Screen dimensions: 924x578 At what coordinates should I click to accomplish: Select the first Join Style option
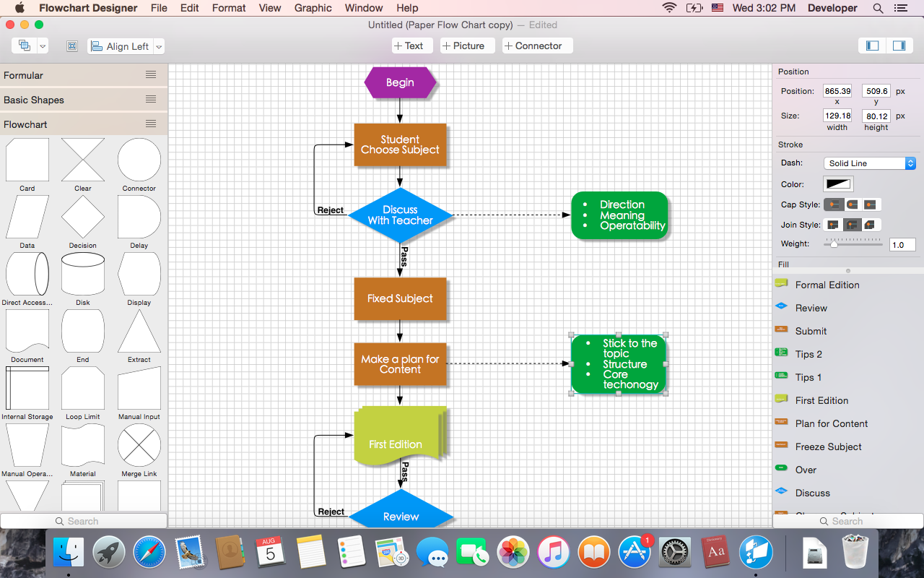[x=834, y=225]
